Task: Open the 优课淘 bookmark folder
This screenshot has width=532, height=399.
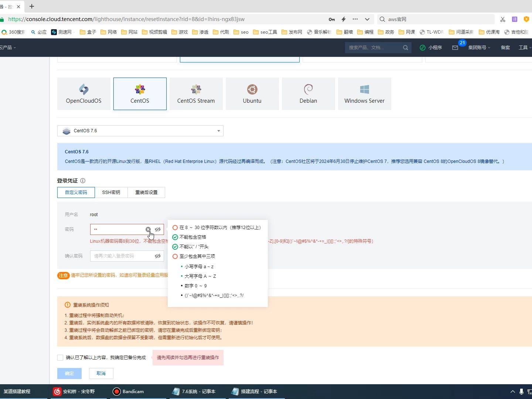Action: [x=489, y=32]
